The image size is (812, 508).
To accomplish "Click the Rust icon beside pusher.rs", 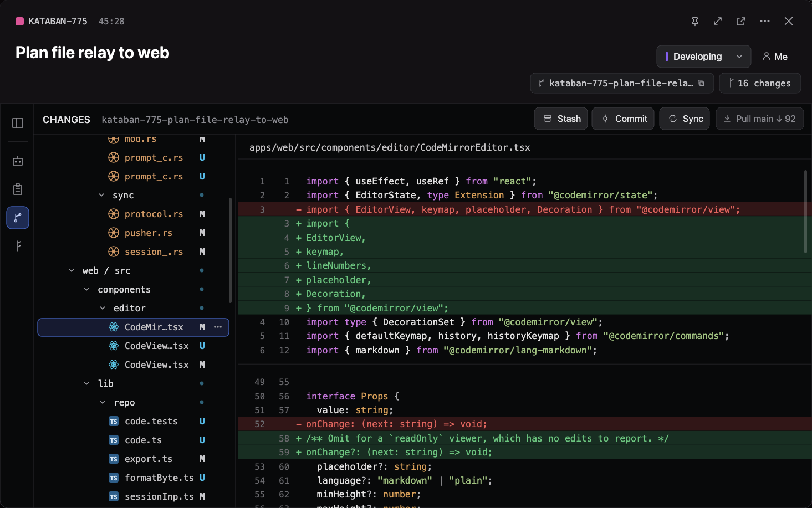I will [114, 233].
